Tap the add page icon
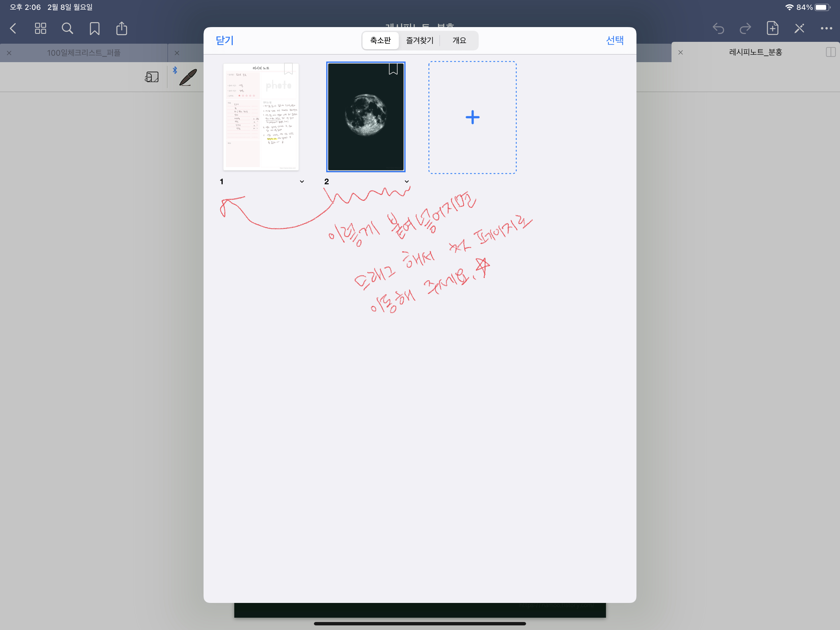Image resolution: width=840 pixels, height=630 pixels. tap(772, 29)
